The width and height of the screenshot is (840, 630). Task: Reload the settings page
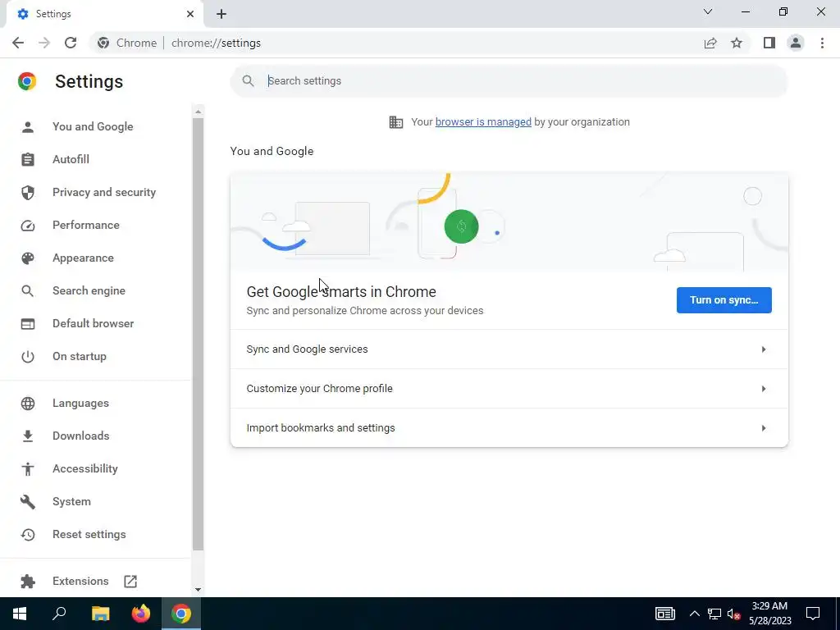[x=71, y=43]
